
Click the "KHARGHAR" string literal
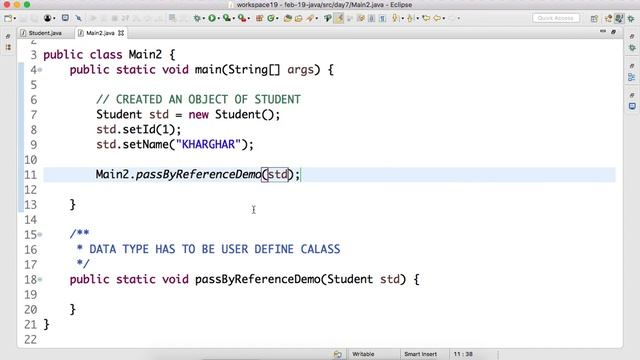pyautogui.click(x=209, y=144)
